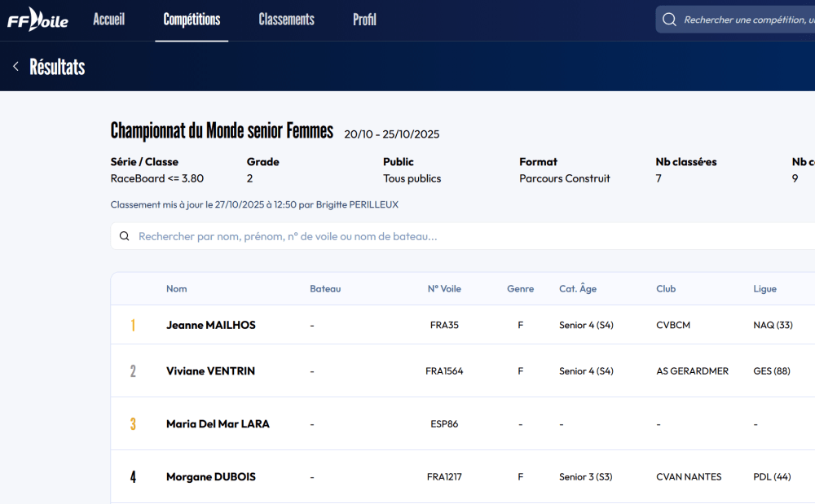Click the Résultats page title
The width and height of the screenshot is (815, 504).
click(x=57, y=67)
